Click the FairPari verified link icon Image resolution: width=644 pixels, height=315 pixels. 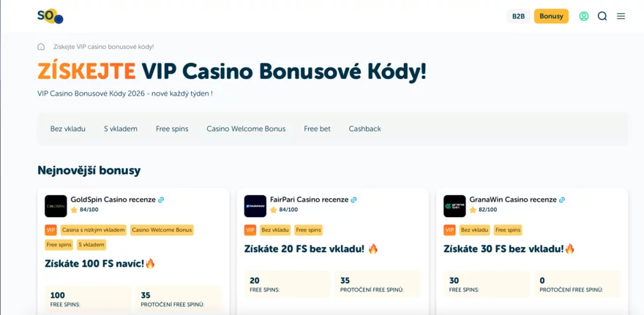354,200
